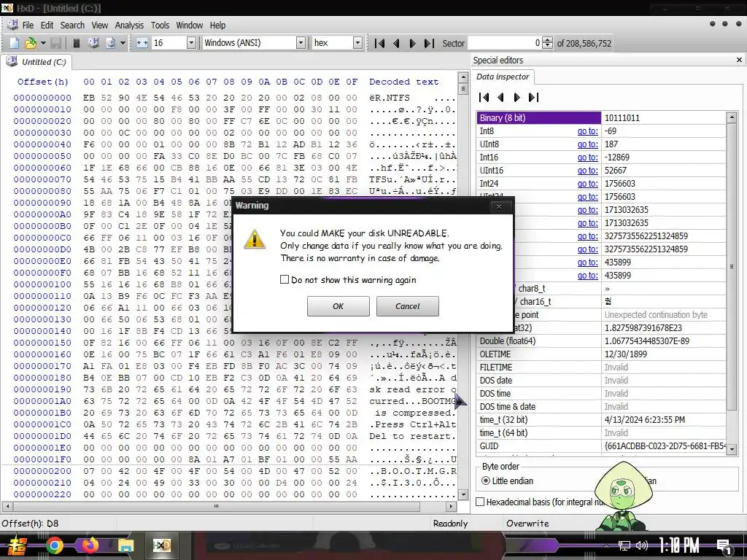Viewport: 747px width, 560px height.
Task: Click the Open disk toolbar icon
Action: 93,43
